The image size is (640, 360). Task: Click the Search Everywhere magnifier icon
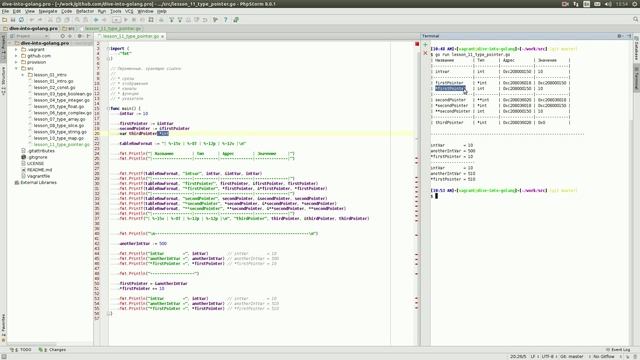(636, 19)
